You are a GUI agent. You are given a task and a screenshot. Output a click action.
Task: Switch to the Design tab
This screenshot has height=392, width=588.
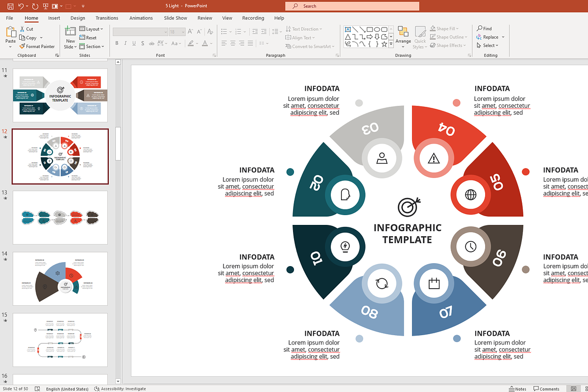point(78,18)
